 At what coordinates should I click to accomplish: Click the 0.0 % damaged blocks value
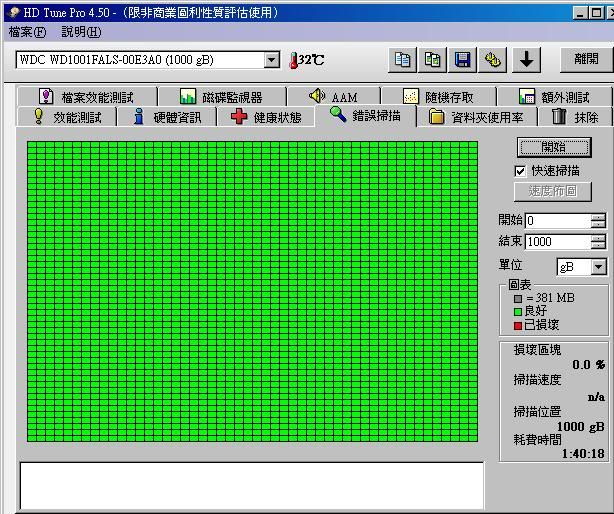pyautogui.click(x=588, y=365)
